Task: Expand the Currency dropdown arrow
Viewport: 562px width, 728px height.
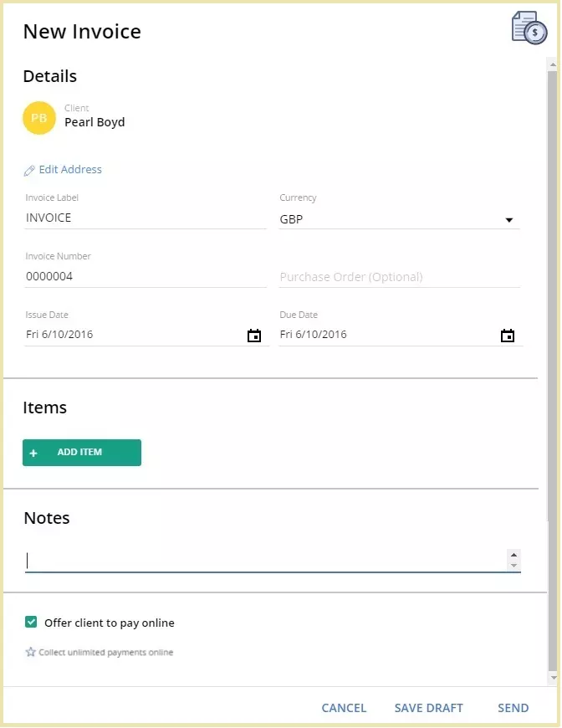Action: coord(509,220)
